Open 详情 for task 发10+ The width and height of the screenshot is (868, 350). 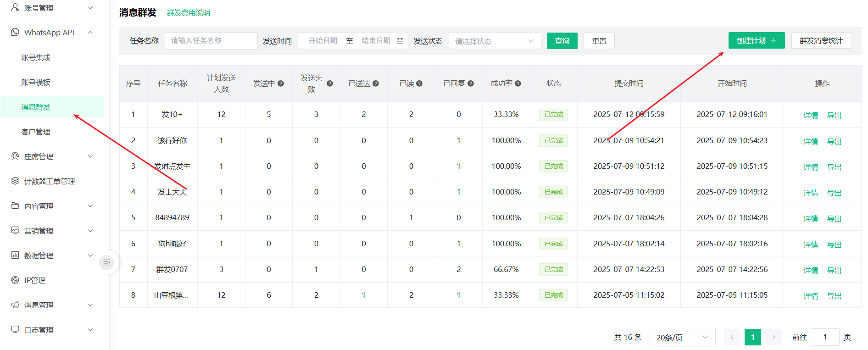pyautogui.click(x=811, y=115)
